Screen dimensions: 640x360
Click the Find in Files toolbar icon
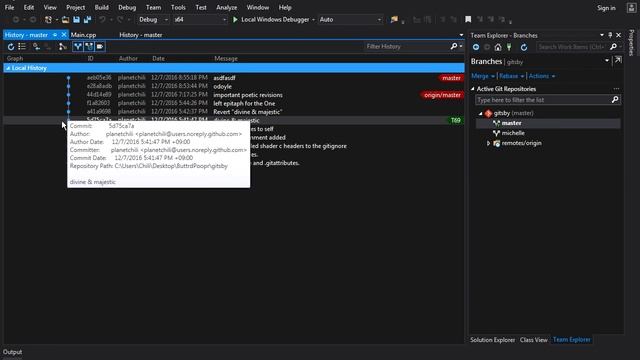click(x=394, y=20)
